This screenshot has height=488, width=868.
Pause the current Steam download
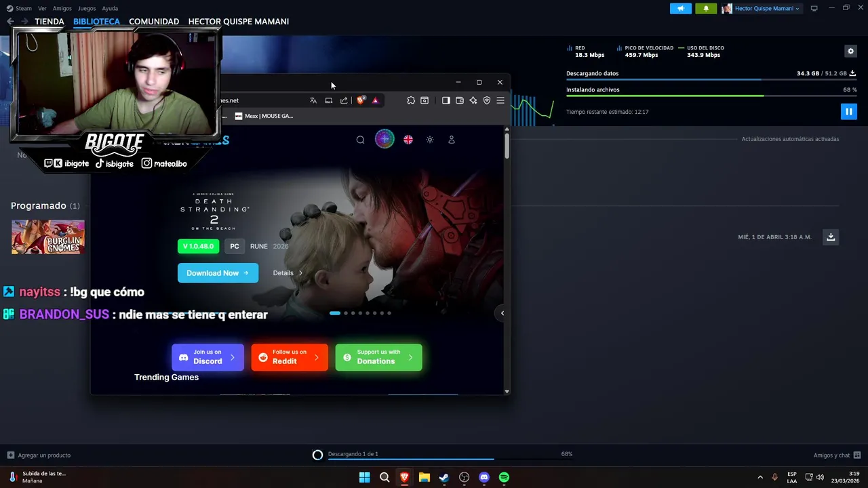point(848,111)
